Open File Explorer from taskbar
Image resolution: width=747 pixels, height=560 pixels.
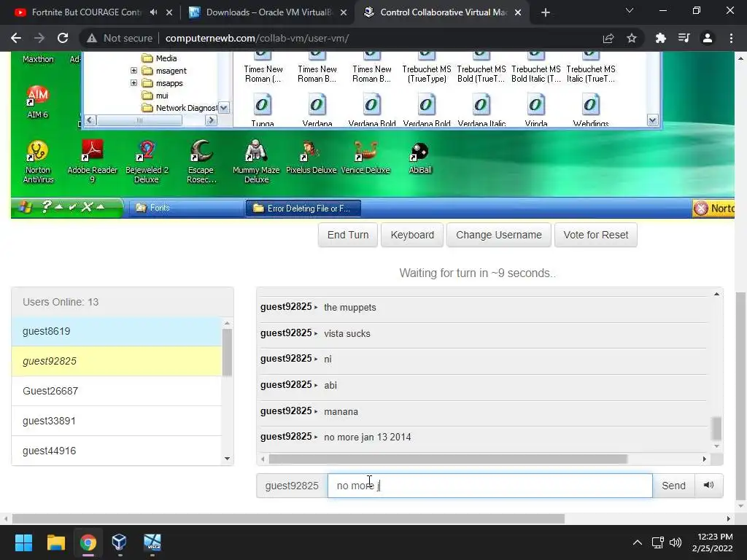tap(55, 542)
